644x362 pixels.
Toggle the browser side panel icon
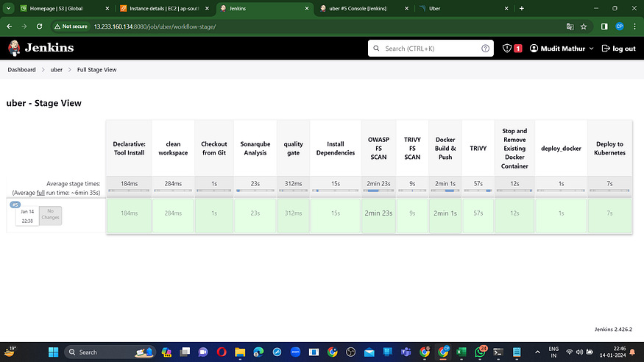click(604, 26)
